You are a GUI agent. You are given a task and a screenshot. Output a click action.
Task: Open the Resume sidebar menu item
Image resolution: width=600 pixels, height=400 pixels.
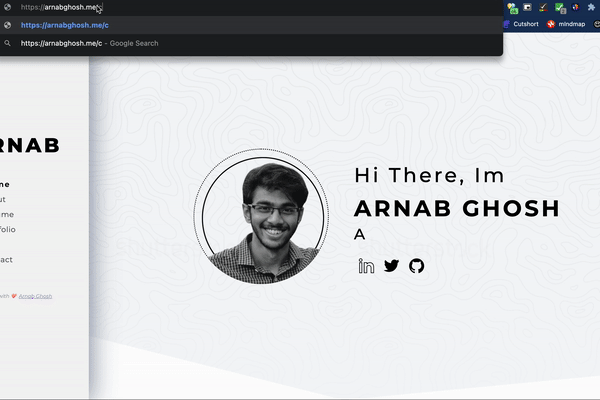(7, 214)
